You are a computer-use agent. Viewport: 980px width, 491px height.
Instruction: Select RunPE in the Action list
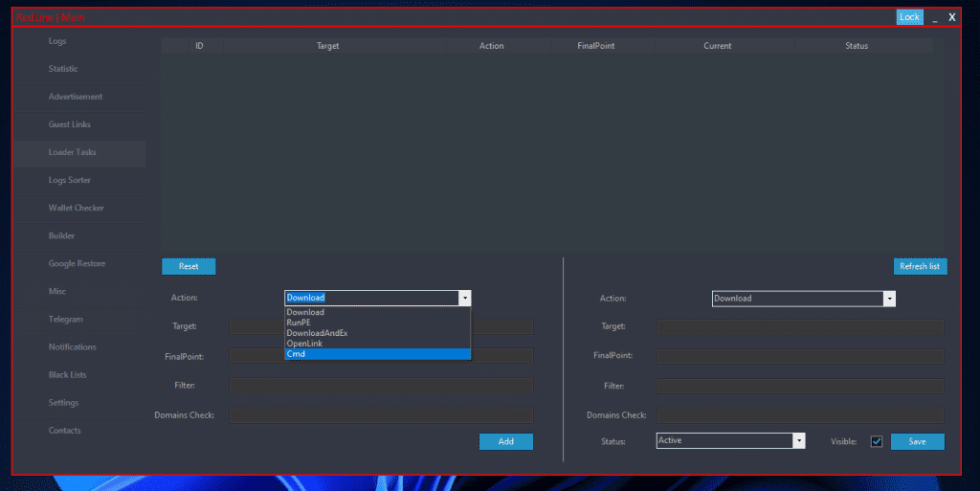point(299,323)
